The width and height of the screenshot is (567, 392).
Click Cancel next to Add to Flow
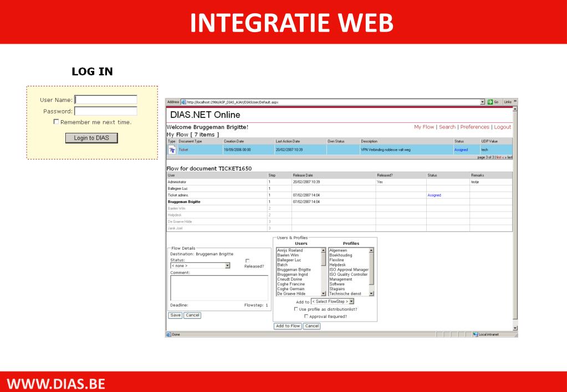point(311,326)
